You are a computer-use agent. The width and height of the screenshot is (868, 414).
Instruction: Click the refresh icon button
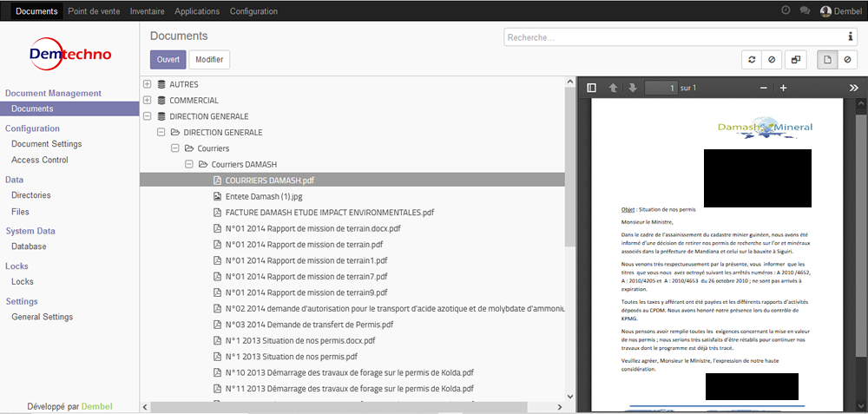pyautogui.click(x=752, y=60)
